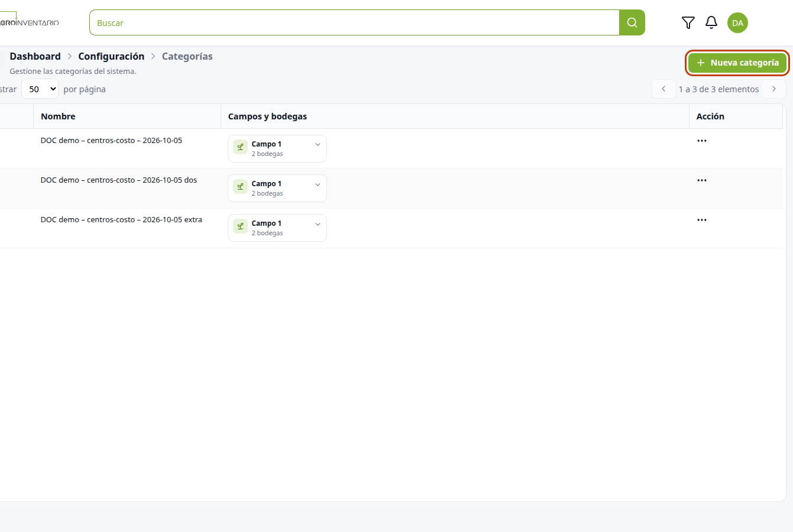Go to next page arrow
The width and height of the screenshot is (793, 532).
[774, 89]
